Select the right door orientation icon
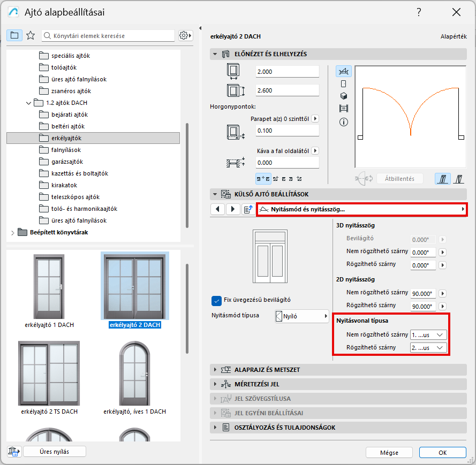The width and height of the screenshot is (476, 465). 459,179
